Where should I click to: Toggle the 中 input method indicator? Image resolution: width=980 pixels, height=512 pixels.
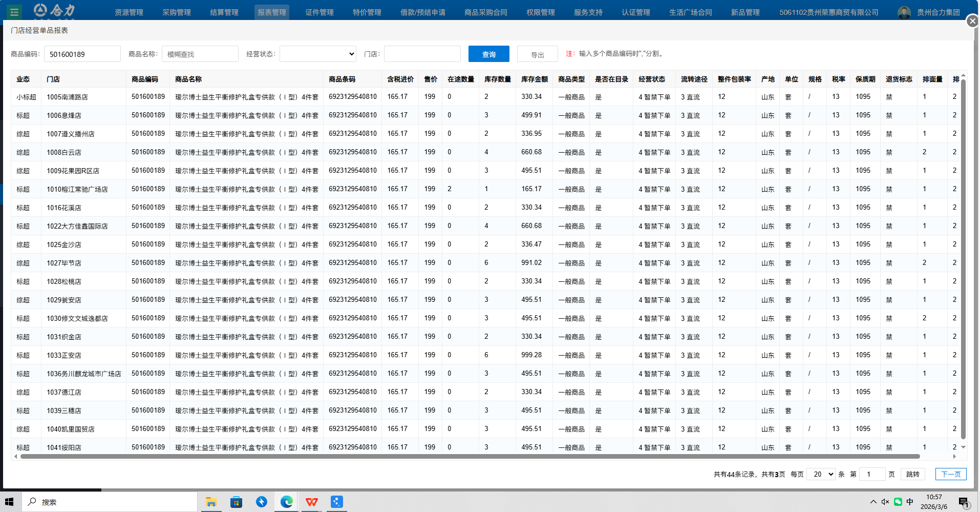pyautogui.click(x=910, y=502)
